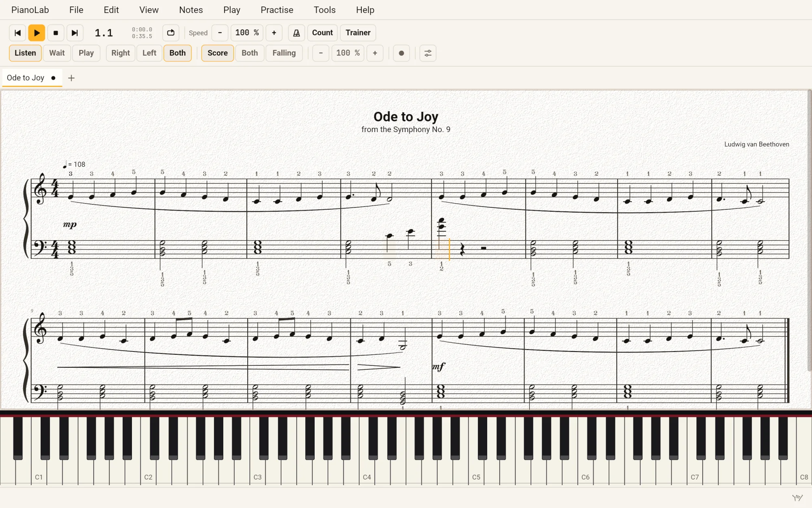
Task: Toggle the loop playback icon
Action: (x=171, y=33)
